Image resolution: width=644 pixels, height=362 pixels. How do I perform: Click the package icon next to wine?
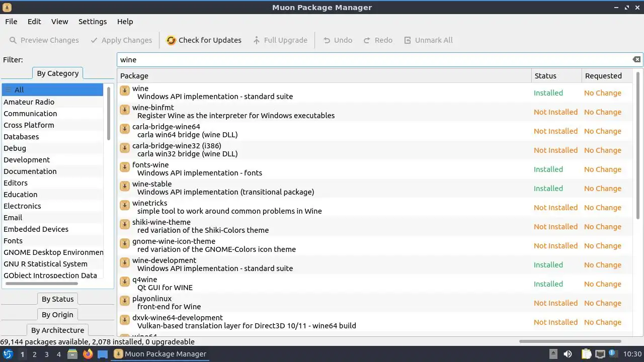coord(125,91)
